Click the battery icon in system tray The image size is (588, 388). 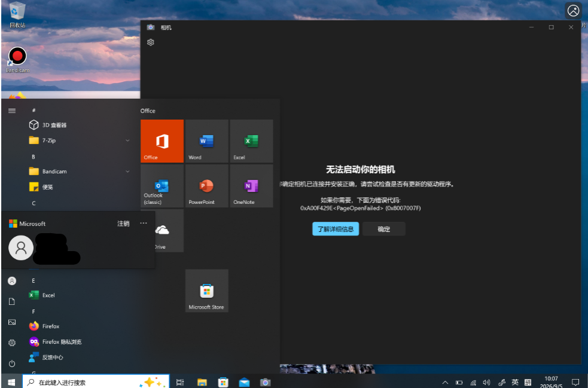click(459, 383)
